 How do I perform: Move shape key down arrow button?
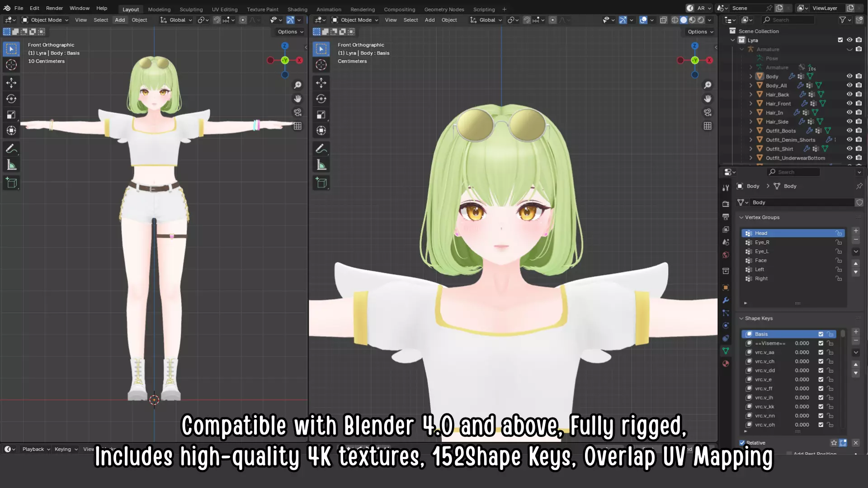click(x=856, y=374)
